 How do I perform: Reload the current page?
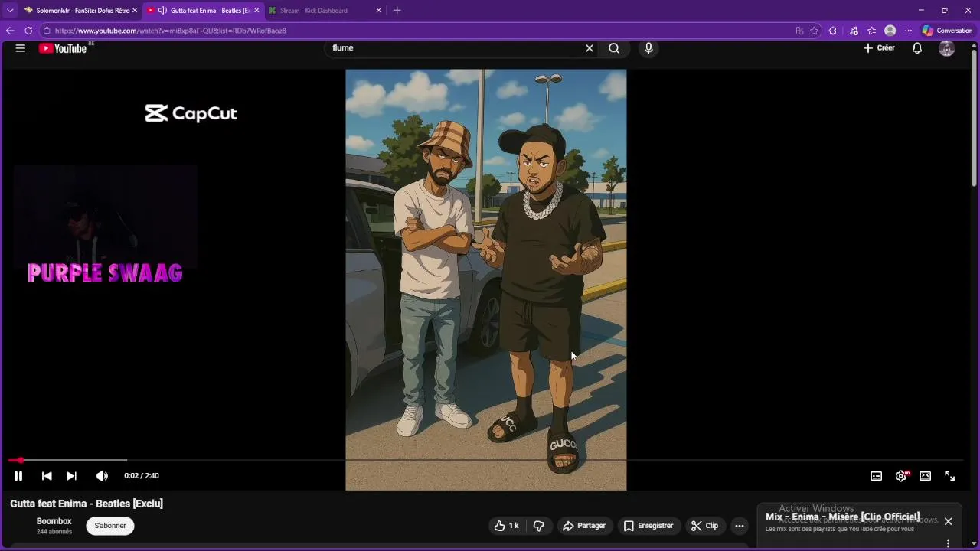click(x=28, y=31)
